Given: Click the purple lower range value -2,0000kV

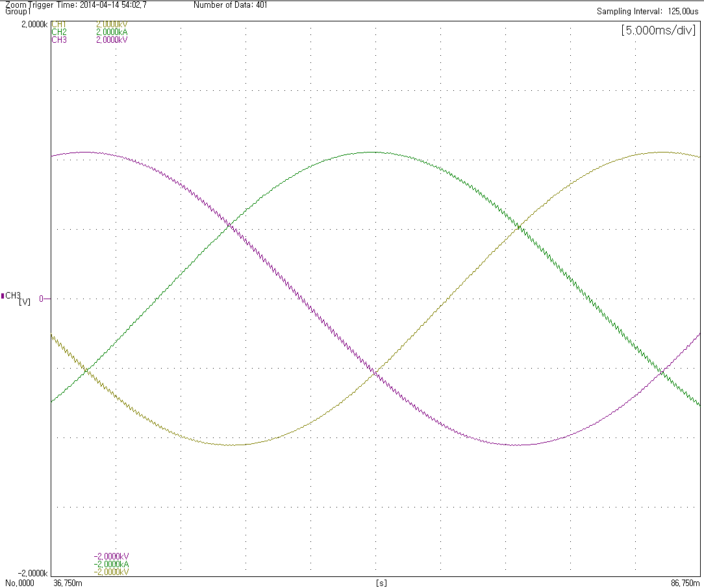Looking at the screenshot, I should coord(112,557).
